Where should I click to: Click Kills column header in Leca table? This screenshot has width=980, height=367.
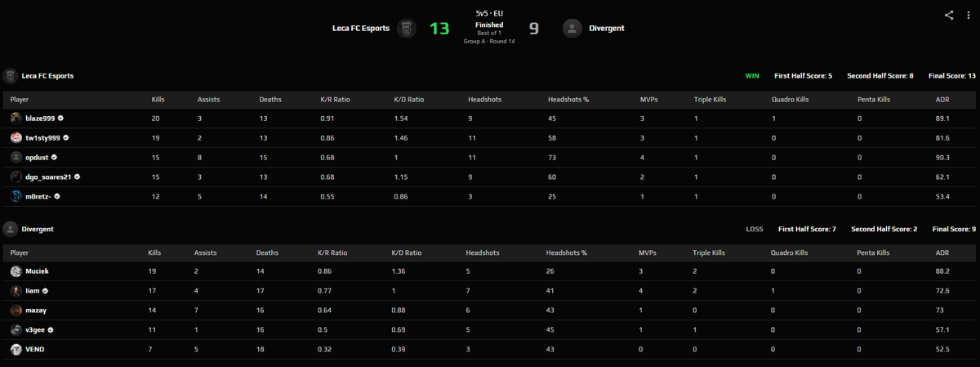coord(158,99)
